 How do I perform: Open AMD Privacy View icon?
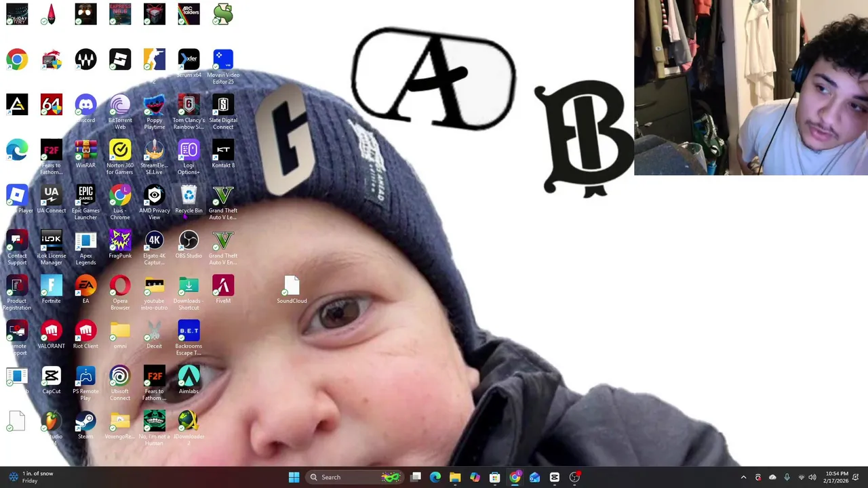click(154, 203)
